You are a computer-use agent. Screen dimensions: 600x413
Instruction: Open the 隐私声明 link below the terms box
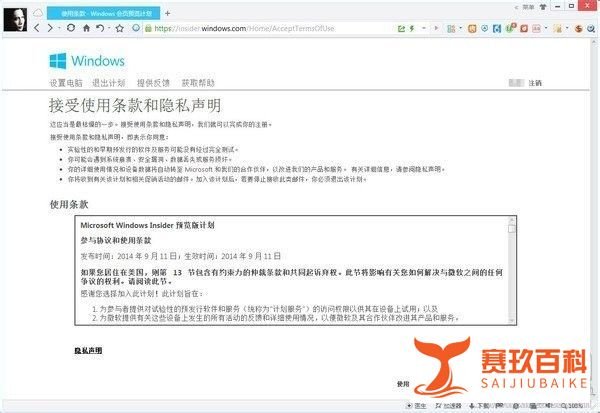[x=88, y=350]
